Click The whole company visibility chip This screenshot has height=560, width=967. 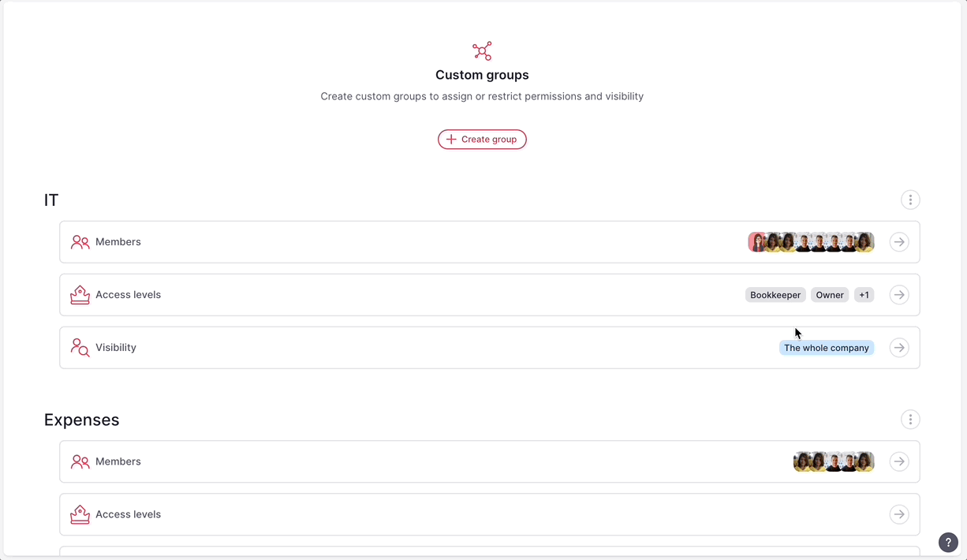click(827, 347)
